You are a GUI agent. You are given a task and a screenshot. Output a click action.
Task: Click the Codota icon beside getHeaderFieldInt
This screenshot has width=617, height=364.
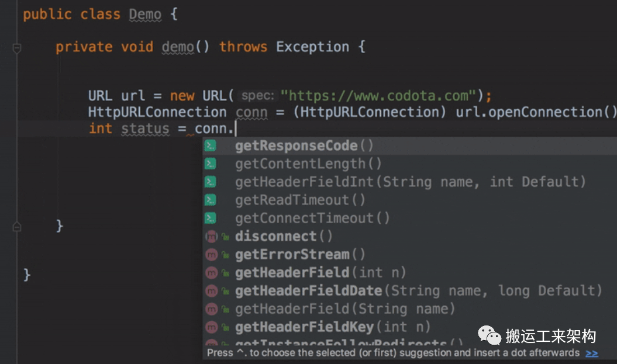tap(211, 182)
